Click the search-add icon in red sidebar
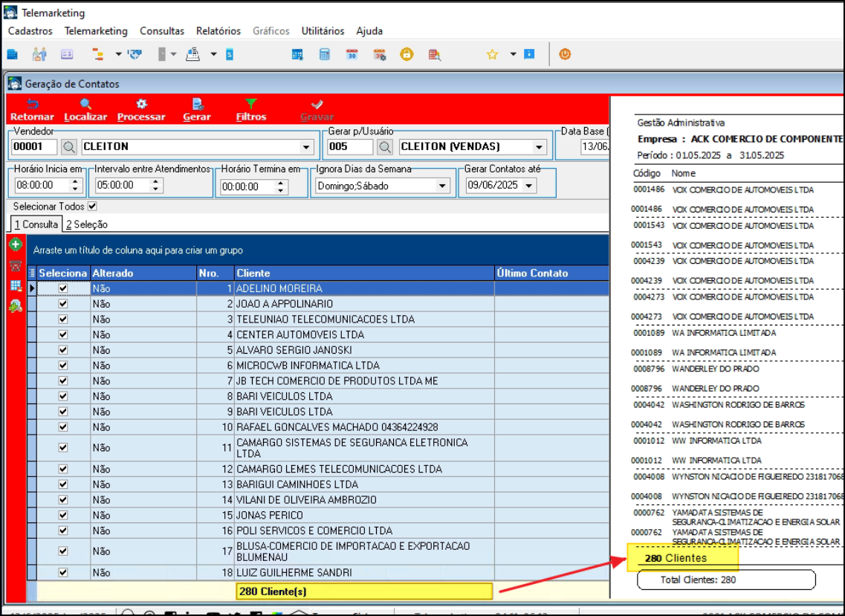The height and width of the screenshot is (616, 845). coord(16,306)
